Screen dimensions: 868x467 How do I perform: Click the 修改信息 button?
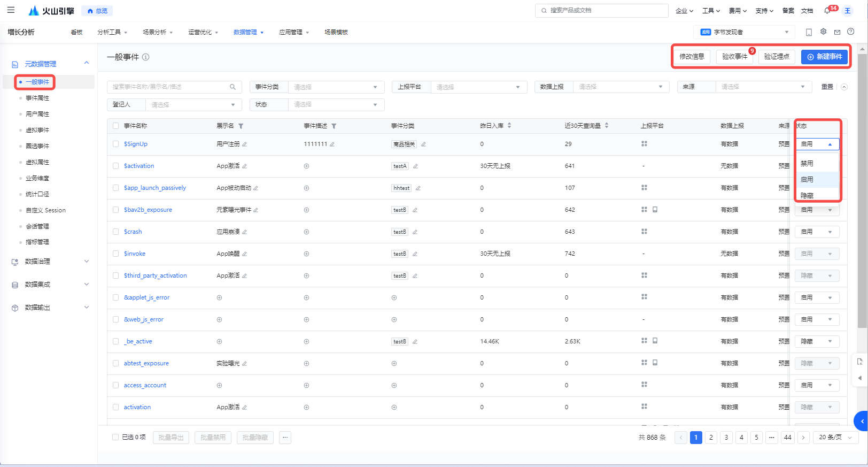[692, 57]
